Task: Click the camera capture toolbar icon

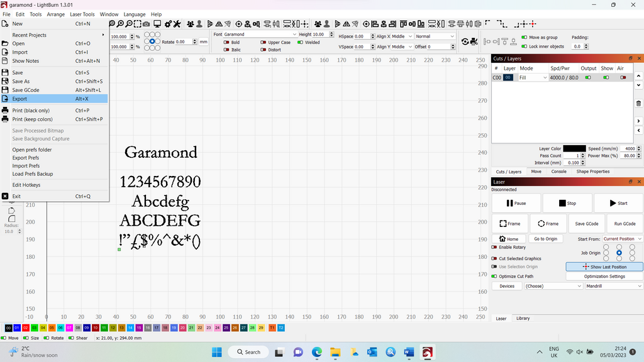Action: [147, 24]
